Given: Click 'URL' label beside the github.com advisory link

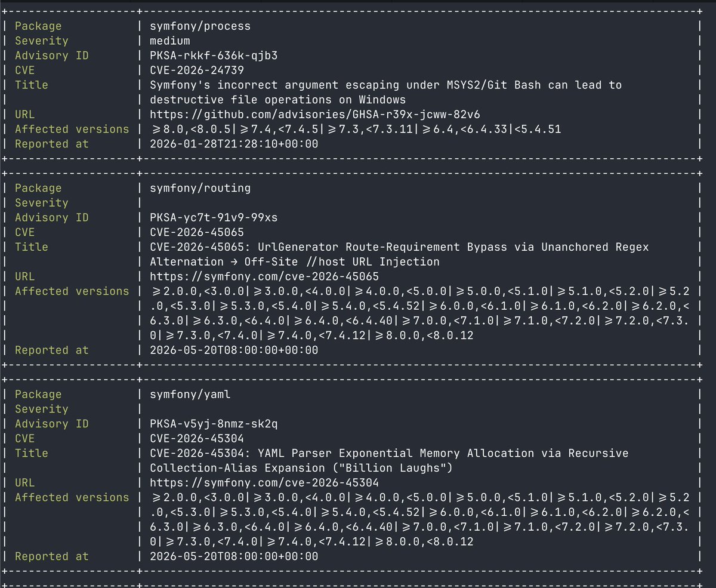Looking at the screenshot, I should 24,114.
